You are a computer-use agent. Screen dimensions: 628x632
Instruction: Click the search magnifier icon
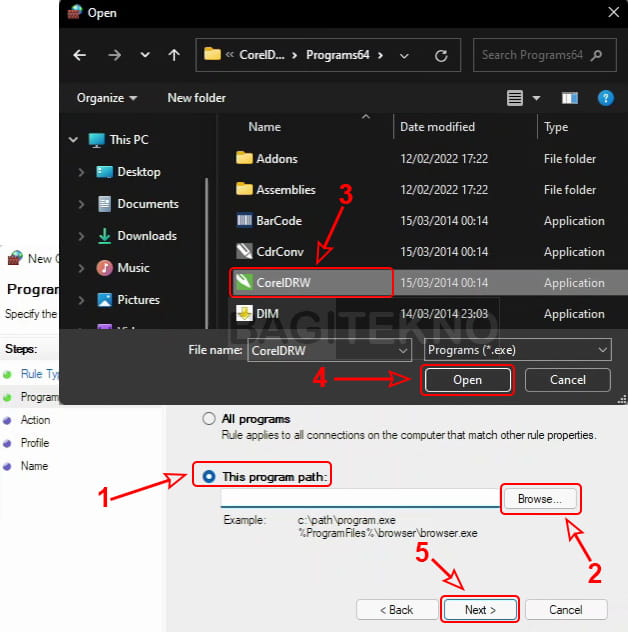coord(596,55)
